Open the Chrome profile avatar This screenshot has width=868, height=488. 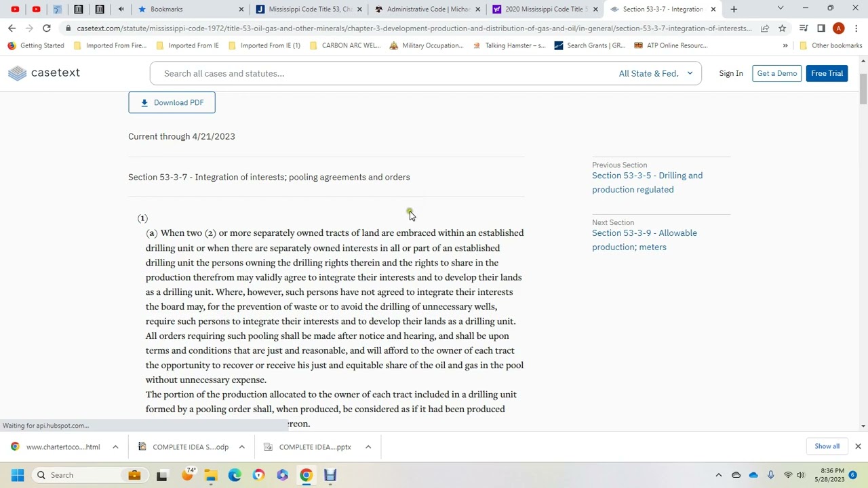[x=839, y=28]
